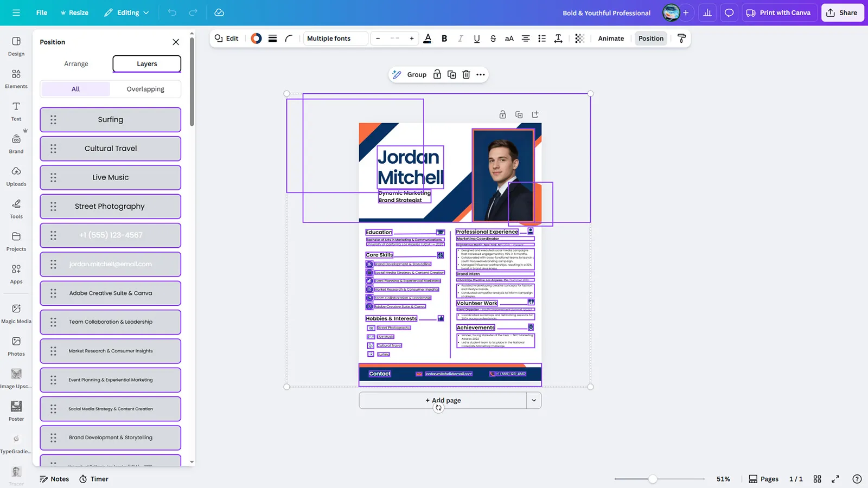Expand the Add page options chevron

[534, 400]
